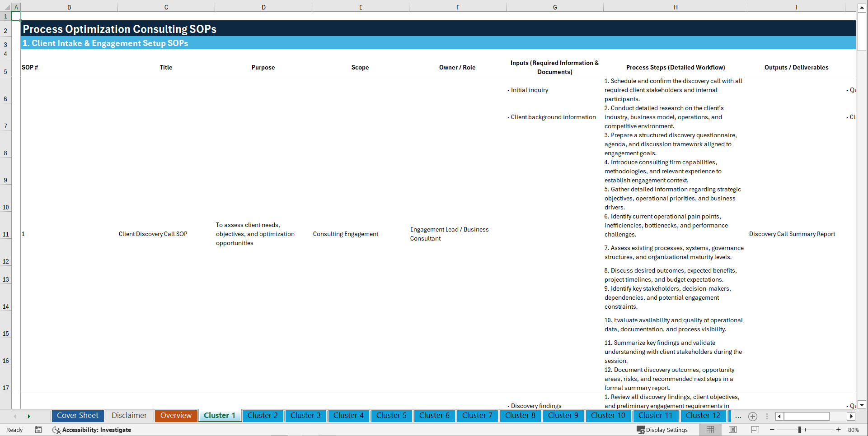Select column B header
Screen dimensions: 868x436
pos(69,7)
